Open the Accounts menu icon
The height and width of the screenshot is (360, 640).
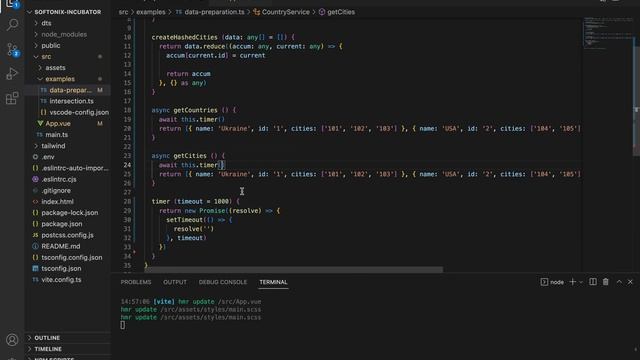(x=12, y=340)
